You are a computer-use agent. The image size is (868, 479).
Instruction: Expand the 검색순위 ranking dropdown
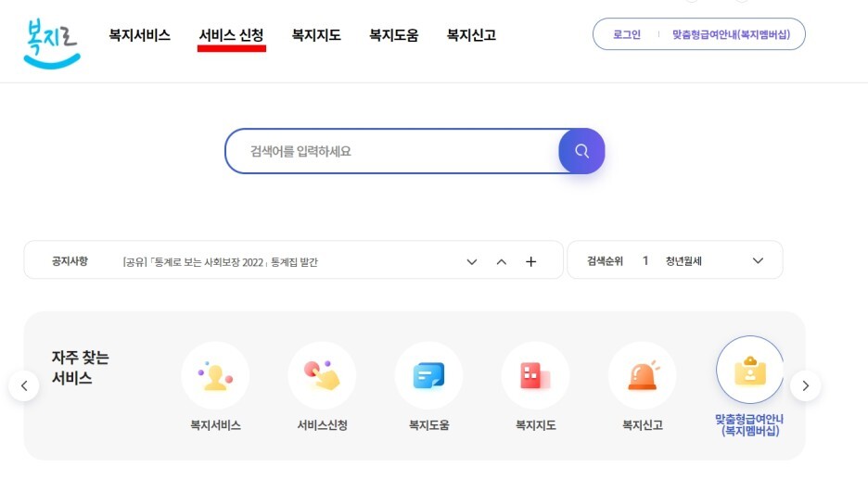(758, 260)
